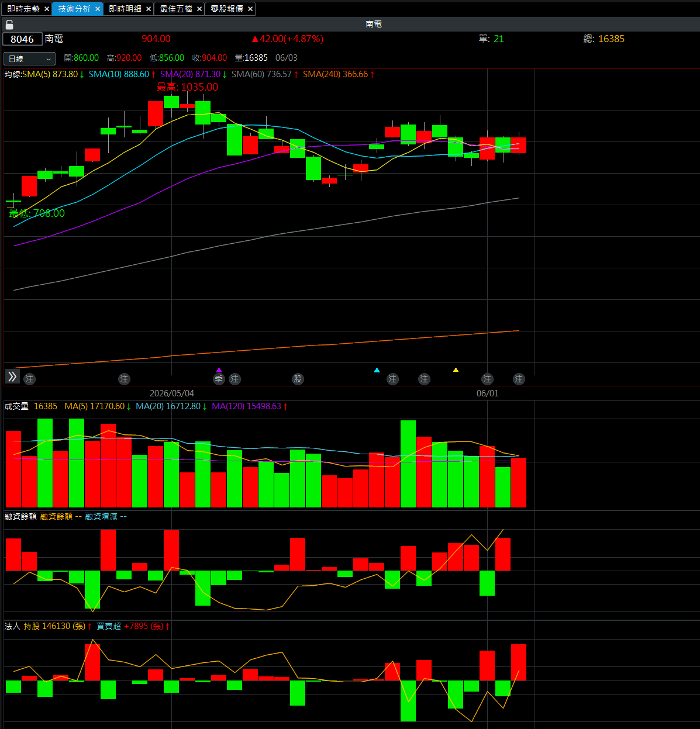This screenshot has width=700, height=729.
Task: Click the 單: 21 single volume value
Action: (491, 39)
